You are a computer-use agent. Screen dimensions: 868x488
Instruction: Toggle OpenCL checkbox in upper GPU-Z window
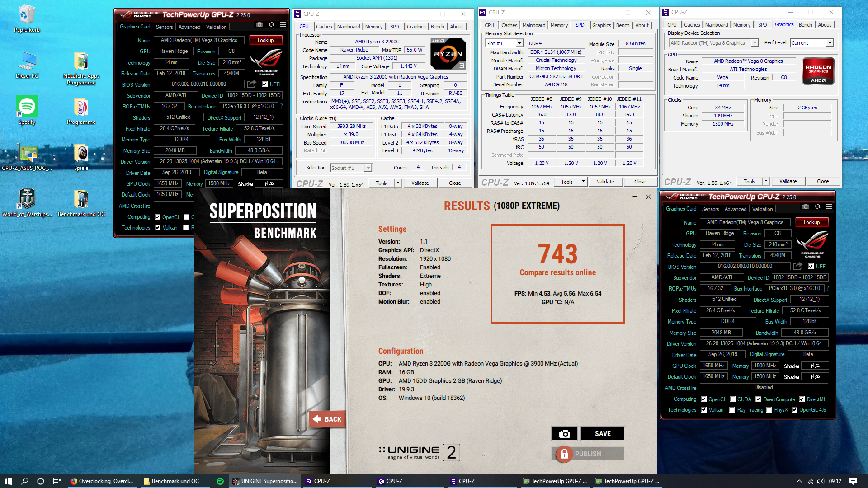click(158, 217)
